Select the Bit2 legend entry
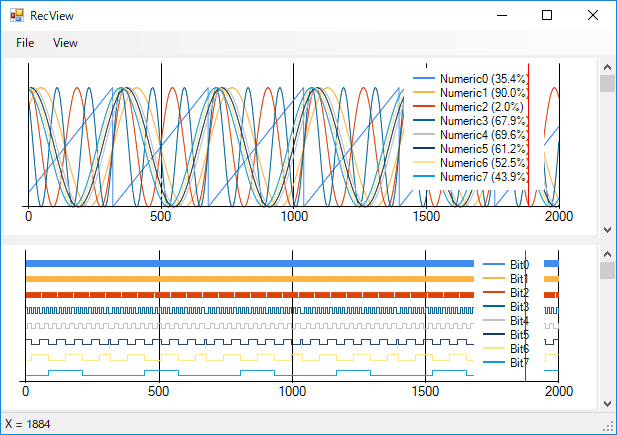617x435 pixels. click(518, 293)
